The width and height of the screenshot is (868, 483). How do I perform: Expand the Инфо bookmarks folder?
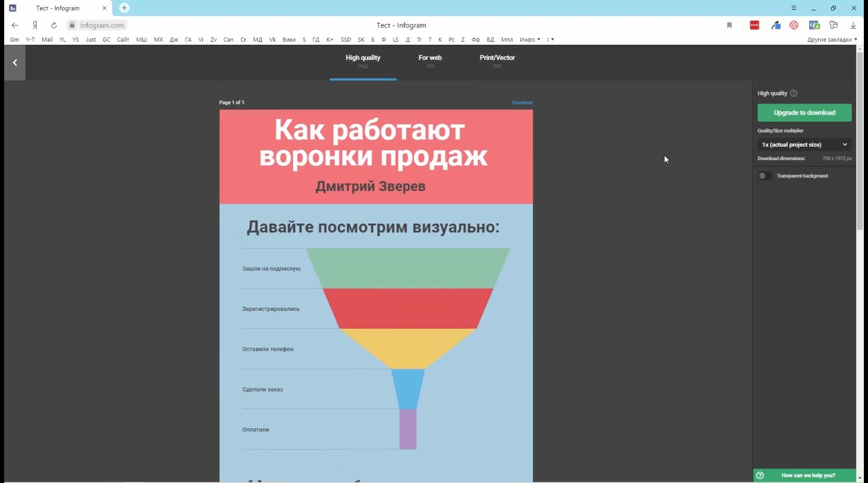530,40
